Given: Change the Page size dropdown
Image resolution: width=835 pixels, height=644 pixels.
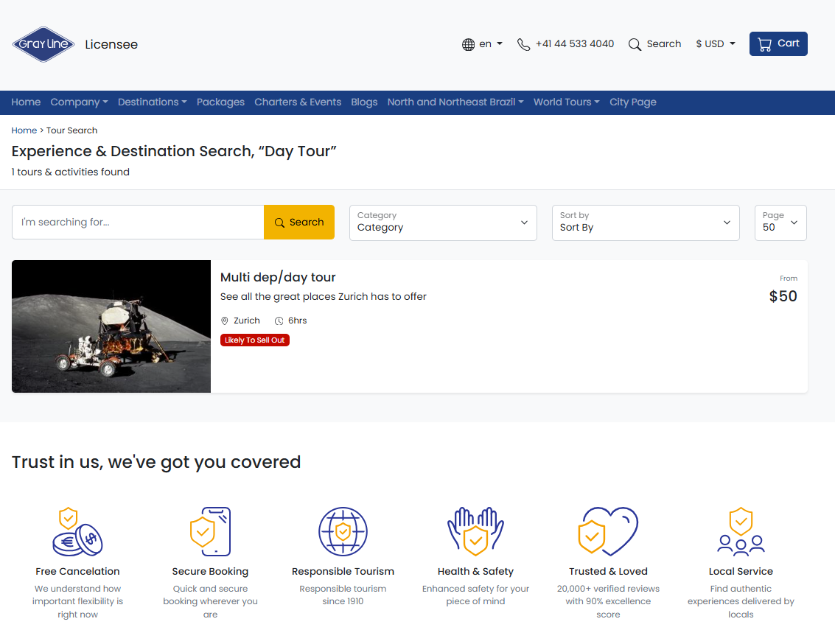Looking at the screenshot, I should pos(780,223).
